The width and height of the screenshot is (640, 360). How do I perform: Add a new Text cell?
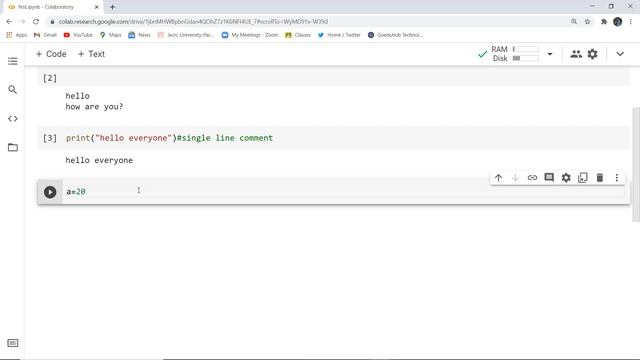coord(91,54)
